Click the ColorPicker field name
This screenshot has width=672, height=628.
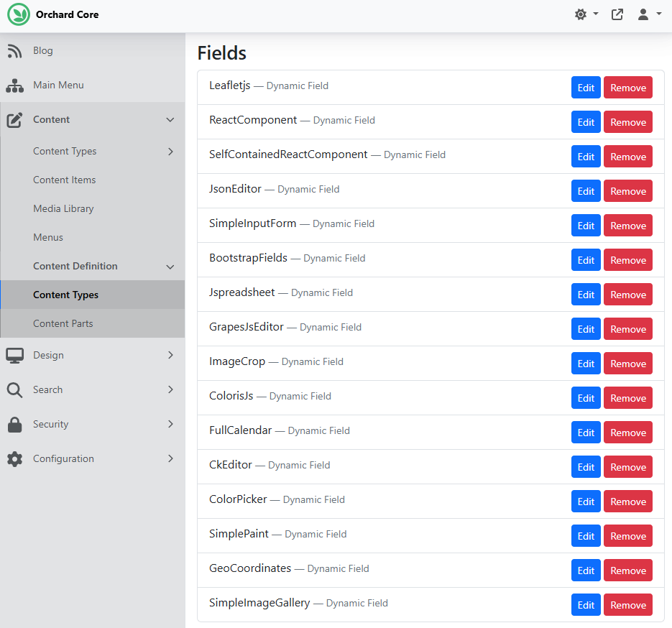pos(238,499)
